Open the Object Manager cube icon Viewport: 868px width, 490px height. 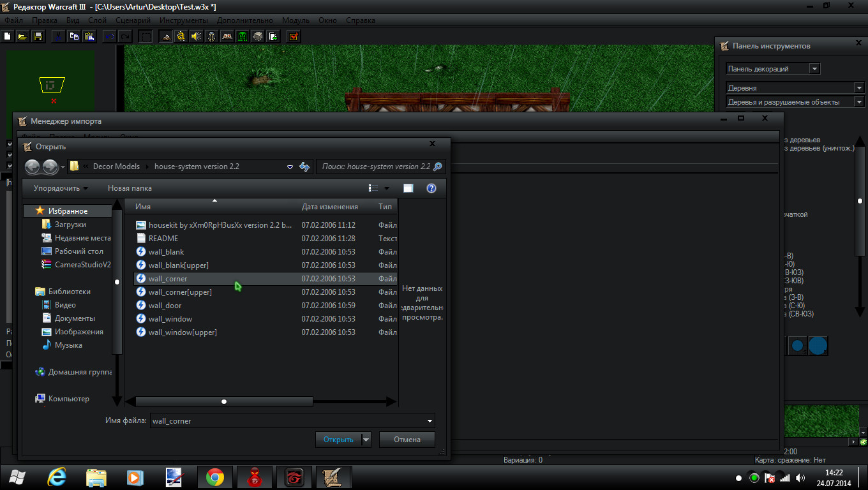(x=258, y=36)
